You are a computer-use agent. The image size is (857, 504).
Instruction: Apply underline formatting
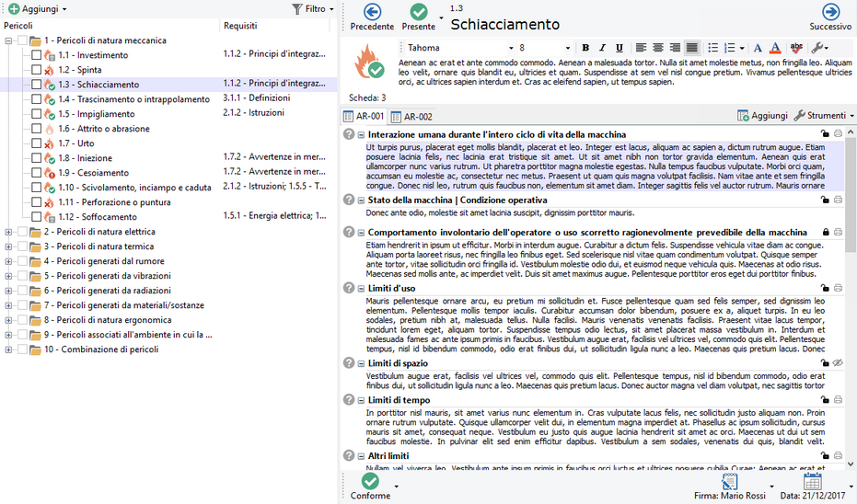[619, 48]
